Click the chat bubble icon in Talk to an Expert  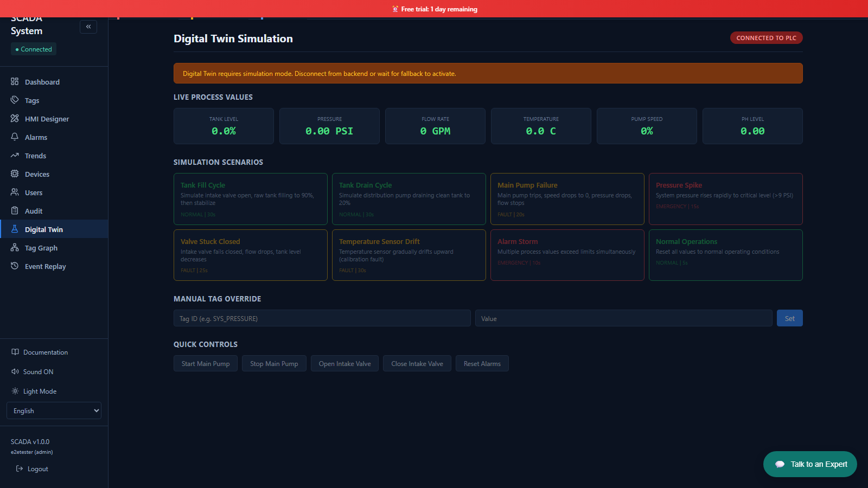[x=780, y=464]
